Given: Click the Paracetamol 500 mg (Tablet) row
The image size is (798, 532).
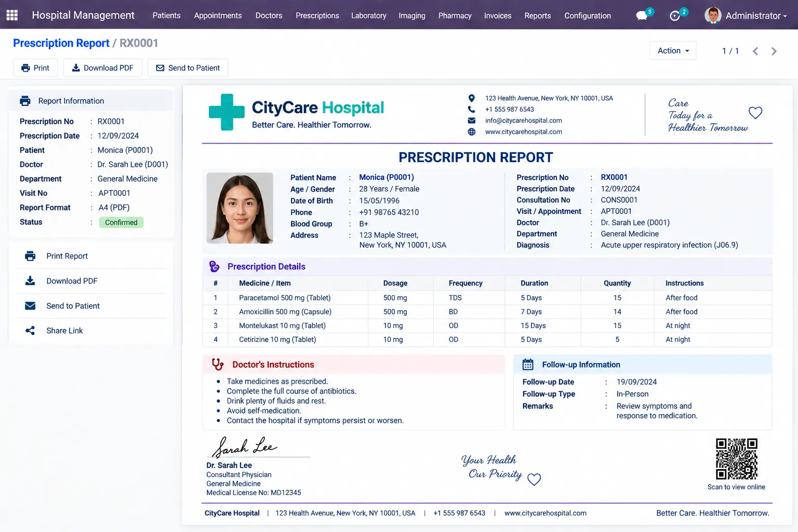Looking at the screenshot, I should [487, 298].
